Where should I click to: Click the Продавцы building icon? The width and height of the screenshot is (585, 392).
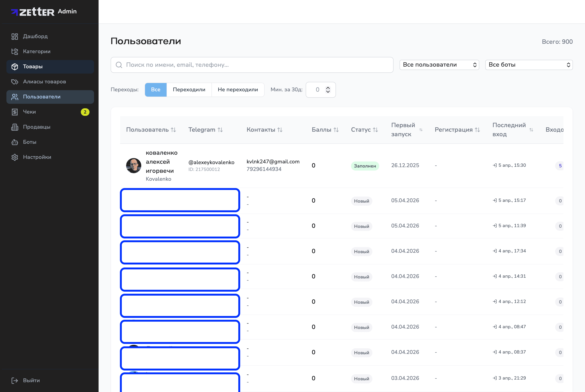tap(15, 127)
